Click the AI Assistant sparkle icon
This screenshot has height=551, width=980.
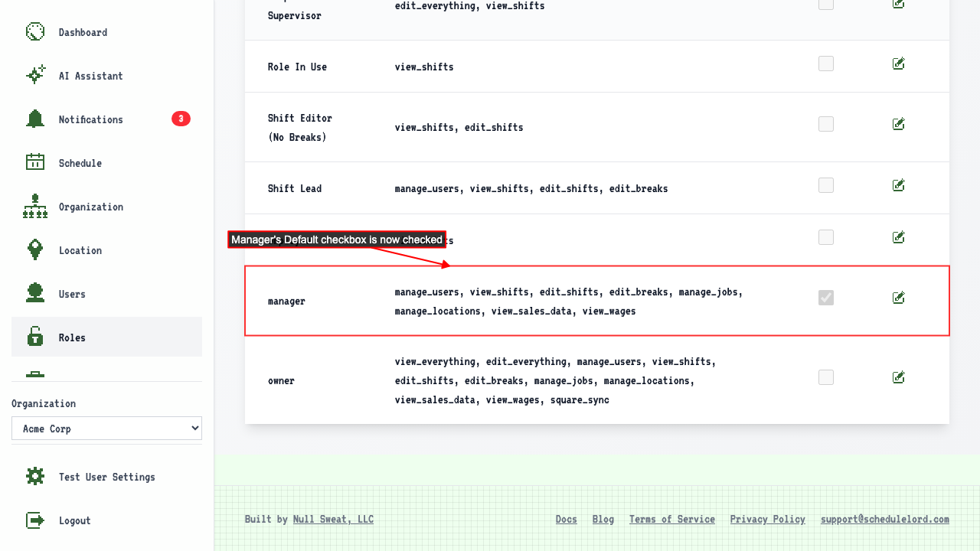tap(35, 76)
